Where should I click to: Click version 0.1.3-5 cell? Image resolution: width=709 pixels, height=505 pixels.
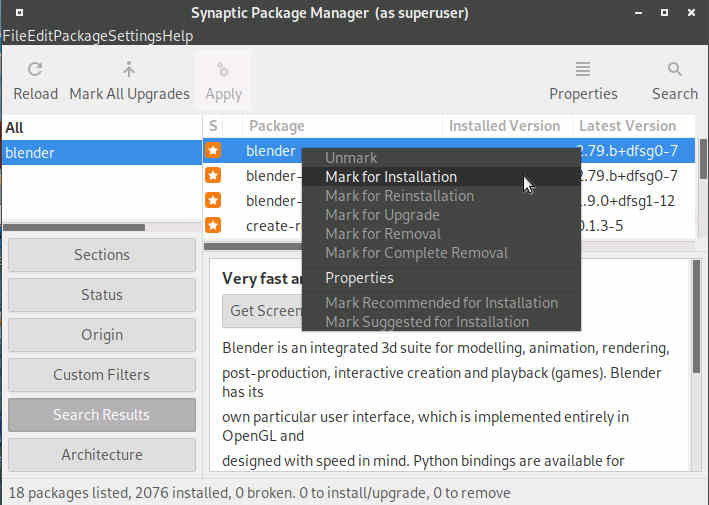click(x=600, y=225)
